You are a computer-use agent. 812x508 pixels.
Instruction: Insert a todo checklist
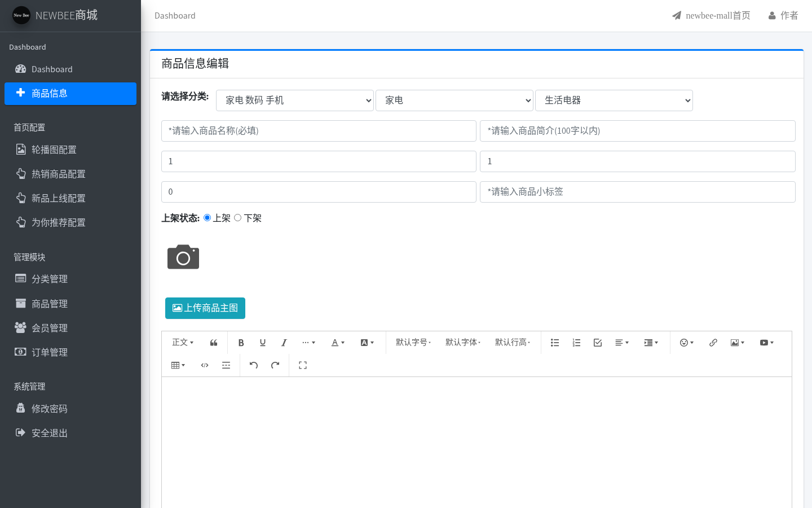598,343
